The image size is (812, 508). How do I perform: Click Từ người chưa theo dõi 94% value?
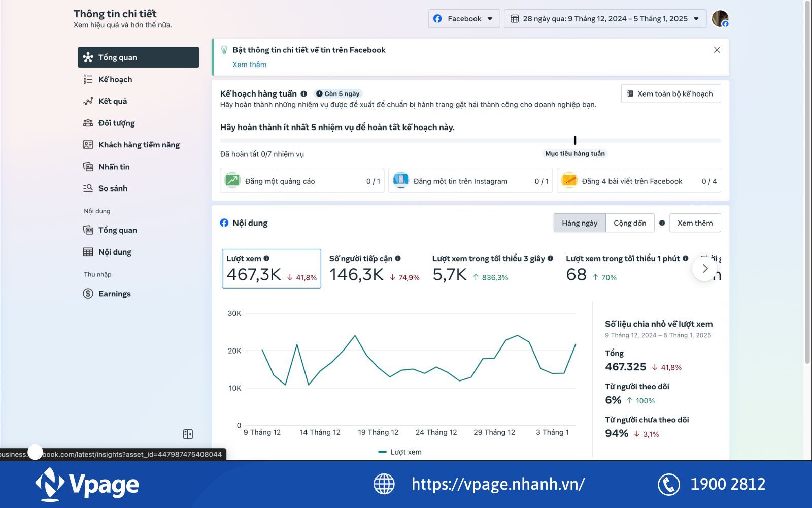click(x=617, y=433)
